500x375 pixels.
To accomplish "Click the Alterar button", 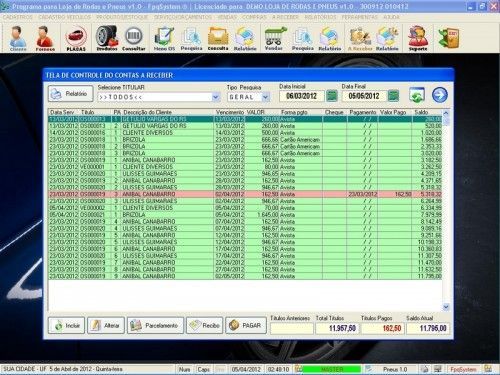I will tap(106, 325).
